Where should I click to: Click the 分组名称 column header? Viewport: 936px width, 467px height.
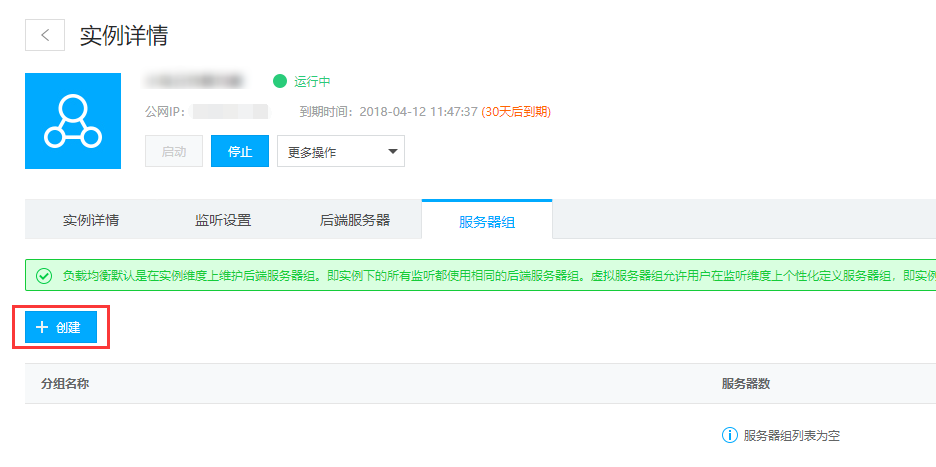[66, 384]
